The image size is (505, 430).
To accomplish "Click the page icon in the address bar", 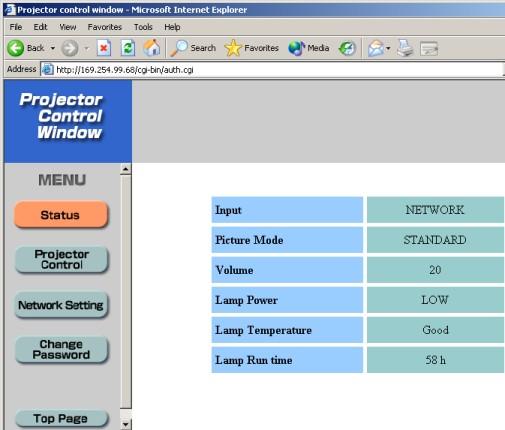I will (48, 70).
